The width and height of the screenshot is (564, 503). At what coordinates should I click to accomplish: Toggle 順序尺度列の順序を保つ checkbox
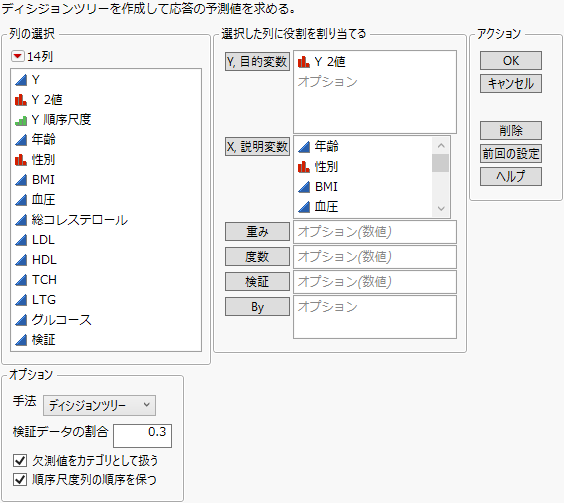click(x=20, y=480)
